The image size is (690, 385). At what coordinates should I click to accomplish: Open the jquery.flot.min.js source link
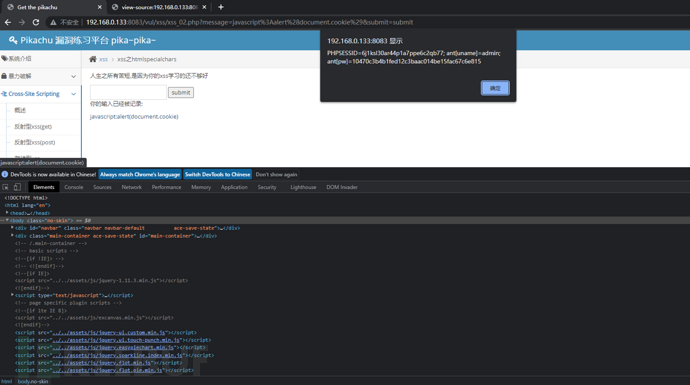pos(102,363)
